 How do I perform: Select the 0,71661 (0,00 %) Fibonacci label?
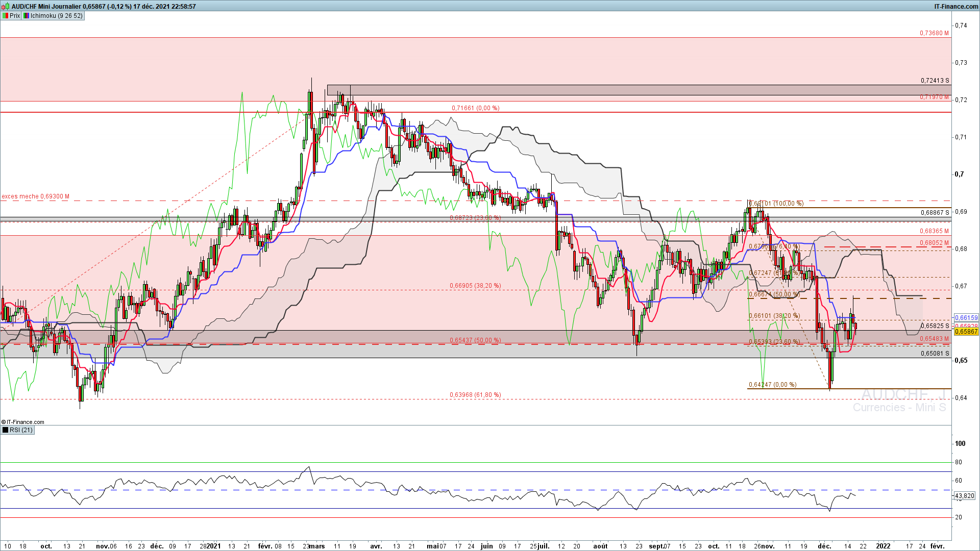coord(476,108)
